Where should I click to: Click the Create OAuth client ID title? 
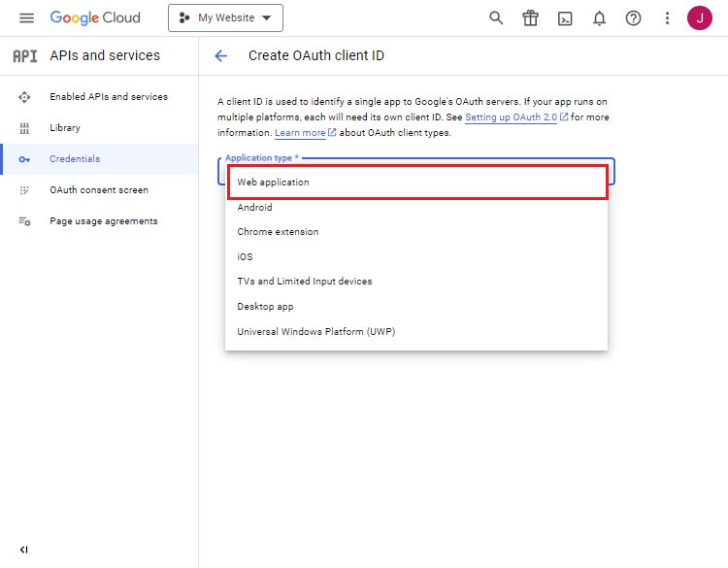pyautogui.click(x=316, y=55)
